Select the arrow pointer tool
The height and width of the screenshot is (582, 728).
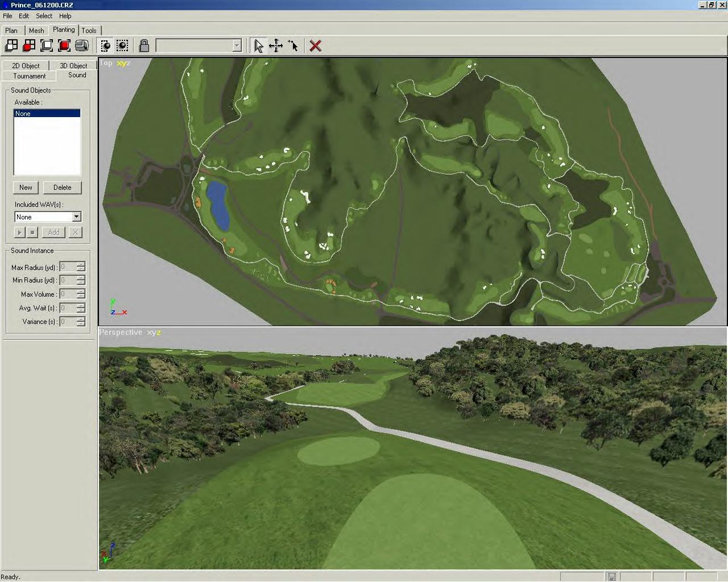[259, 45]
